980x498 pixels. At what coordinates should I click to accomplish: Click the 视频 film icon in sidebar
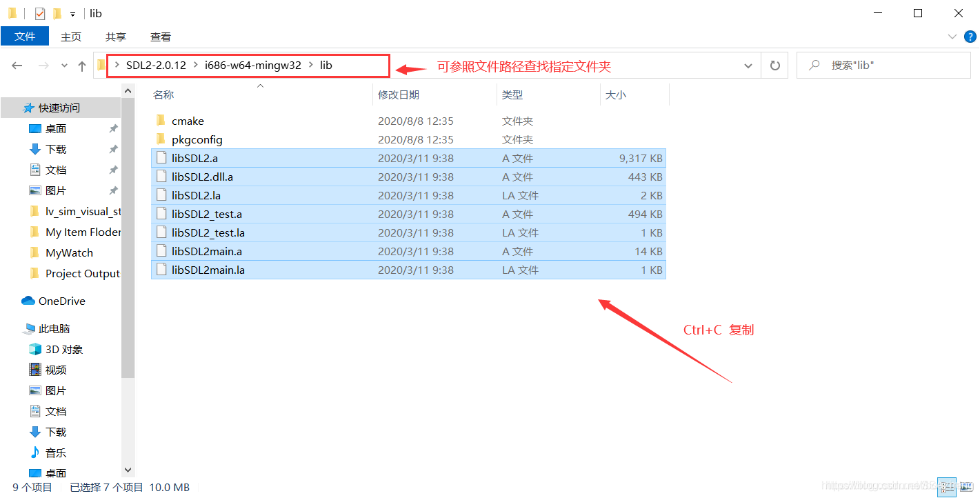(34, 370)
